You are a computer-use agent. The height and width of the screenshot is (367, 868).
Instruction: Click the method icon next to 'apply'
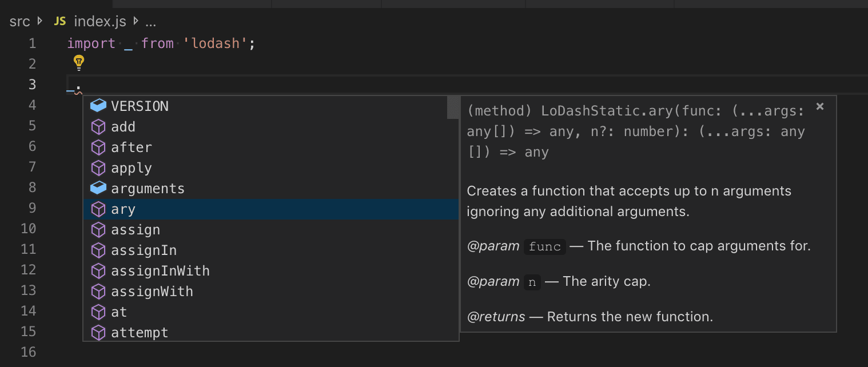click(98, 167)
